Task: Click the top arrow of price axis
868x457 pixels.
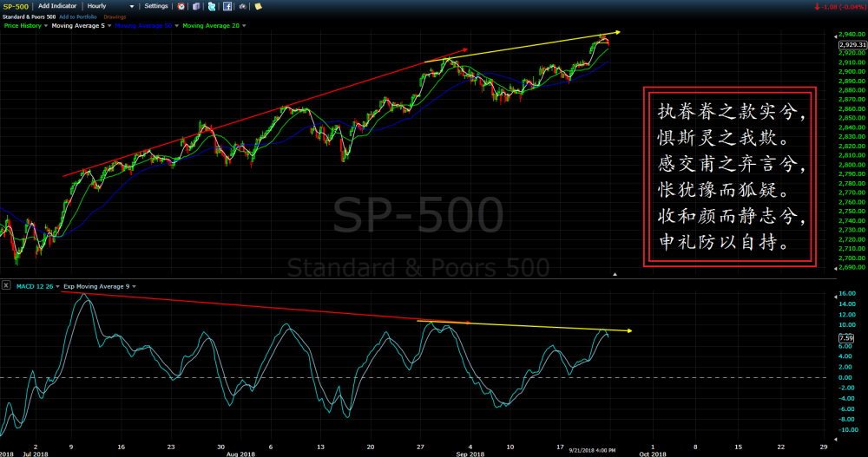Action: coord(835,36)
